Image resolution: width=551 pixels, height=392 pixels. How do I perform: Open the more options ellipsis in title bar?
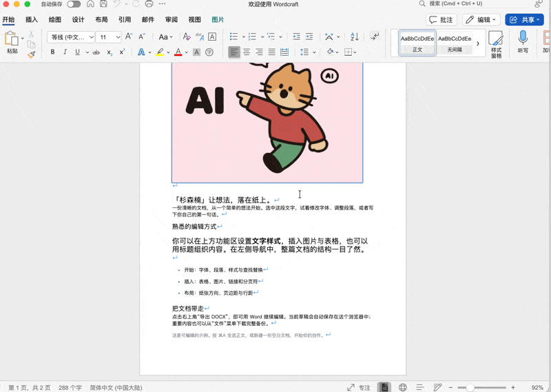(162, 4)
